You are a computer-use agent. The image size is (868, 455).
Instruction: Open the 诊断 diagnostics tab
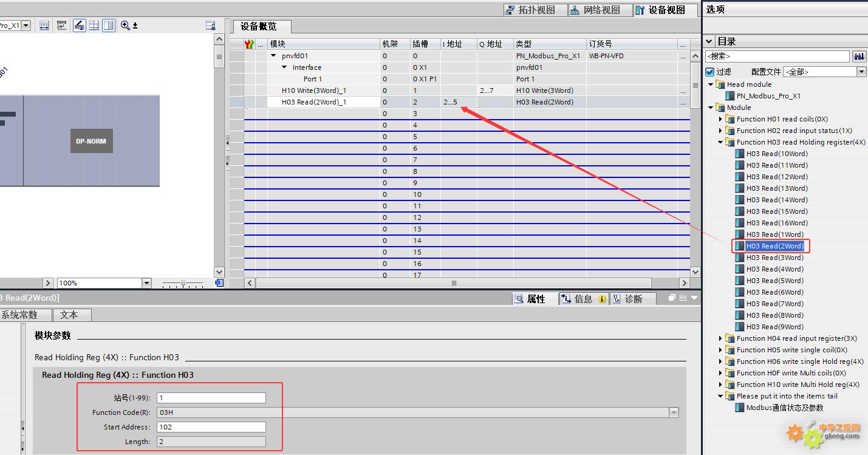[633, 299]
